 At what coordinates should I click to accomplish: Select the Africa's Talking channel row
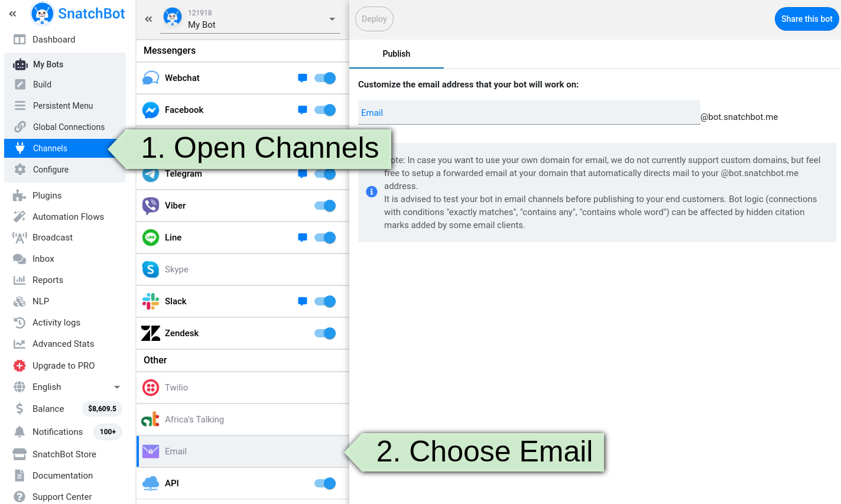pyautogui.click(x=242, y=420)
